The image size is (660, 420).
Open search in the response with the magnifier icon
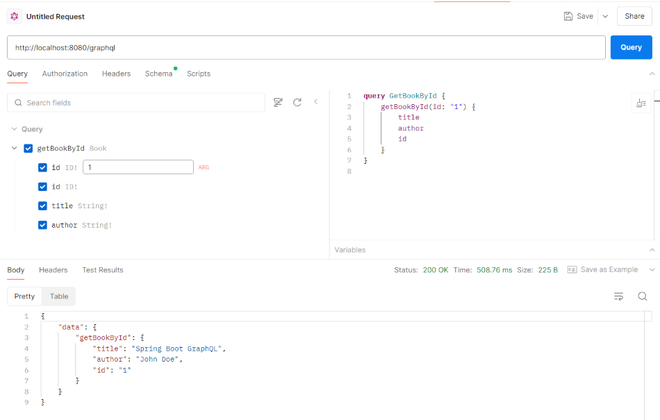(x=642, y=296)
